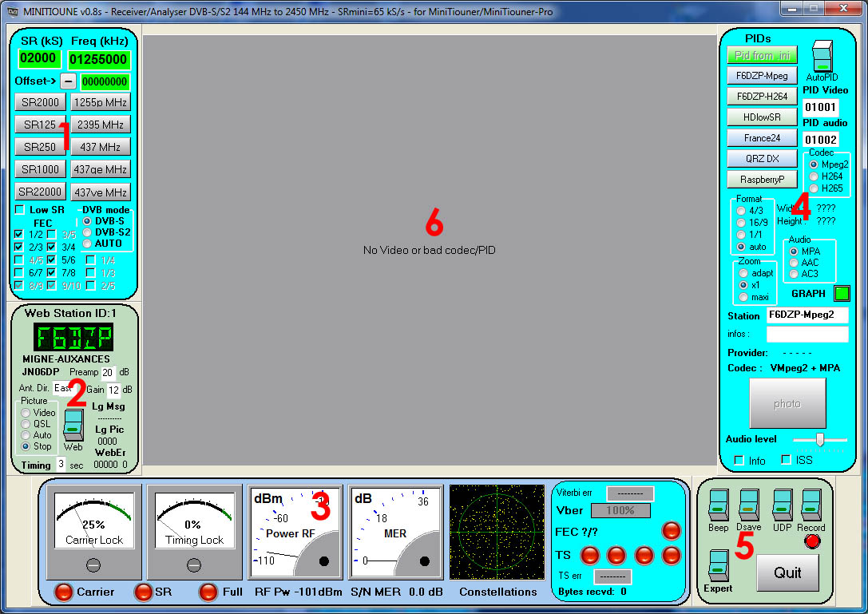Screen dimensions: 868x614
Task: Toggle the Beep switch
Action: (x=718, y=506)
